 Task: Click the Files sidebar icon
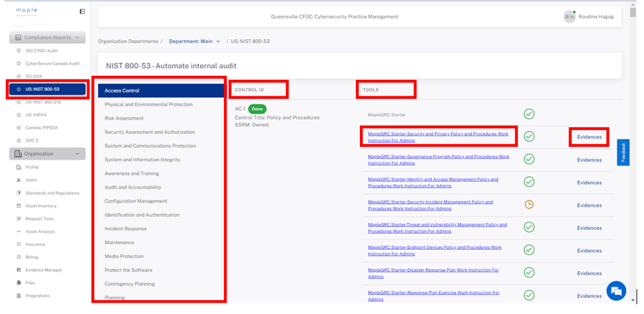[18, 283]
